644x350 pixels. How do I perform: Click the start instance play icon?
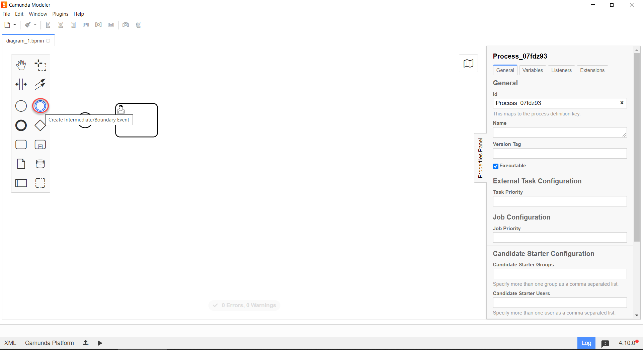100,343
